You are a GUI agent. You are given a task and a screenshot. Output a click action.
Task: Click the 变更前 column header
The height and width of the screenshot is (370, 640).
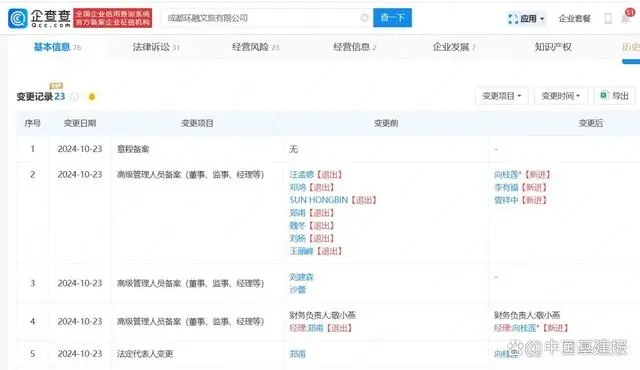tap(386, 123)
